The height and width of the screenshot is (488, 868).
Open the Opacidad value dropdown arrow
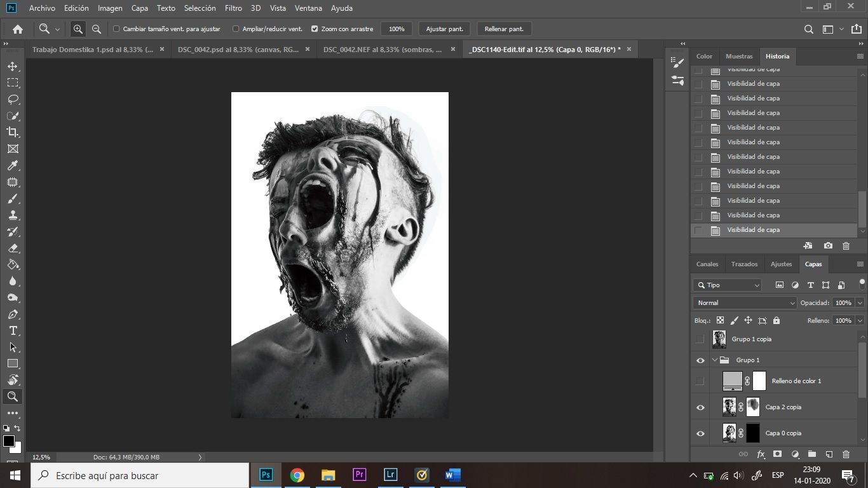coord(860,303)
